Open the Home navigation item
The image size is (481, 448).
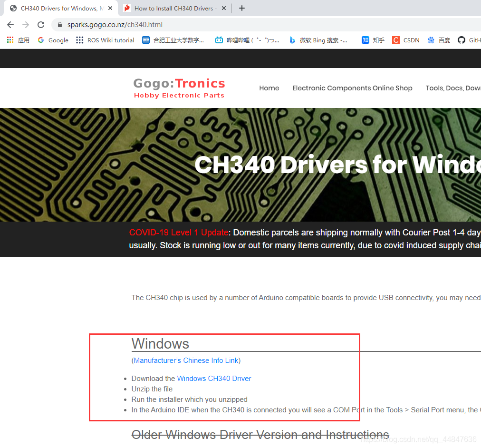(269, 88)
